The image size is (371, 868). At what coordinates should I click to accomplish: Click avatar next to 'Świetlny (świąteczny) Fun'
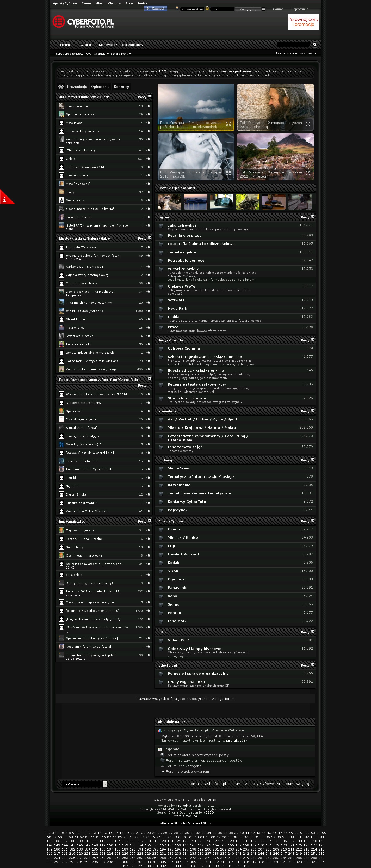[x=61, y=444]
